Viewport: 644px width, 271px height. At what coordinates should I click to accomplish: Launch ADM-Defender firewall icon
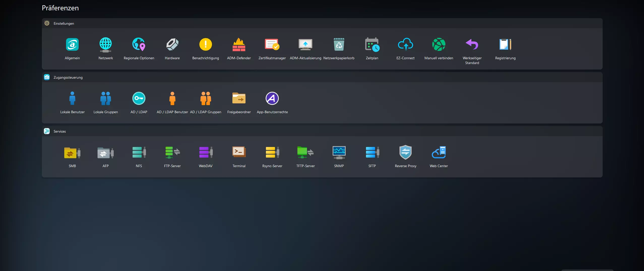239,45
